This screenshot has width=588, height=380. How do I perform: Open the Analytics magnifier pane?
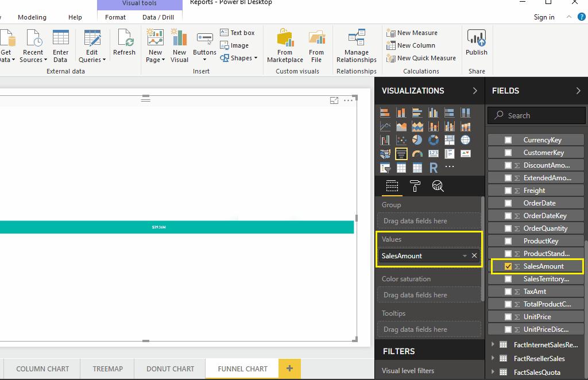coord(438,186)
